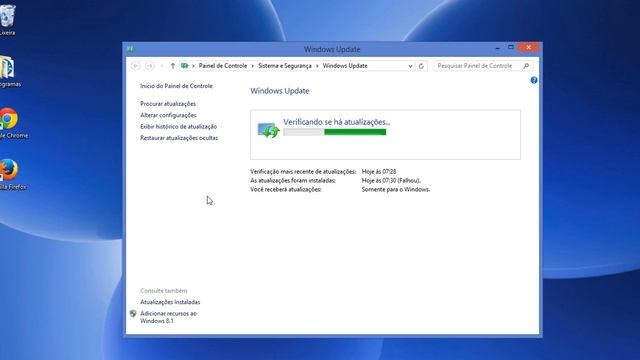
Task: Click the back navigation arrow
Action: [x=136, y=66]
